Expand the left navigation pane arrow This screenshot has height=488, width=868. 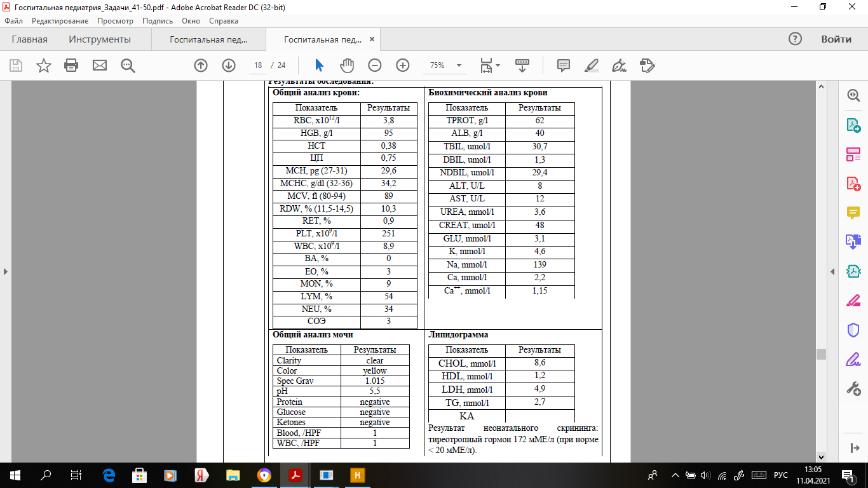click(6, 271)
